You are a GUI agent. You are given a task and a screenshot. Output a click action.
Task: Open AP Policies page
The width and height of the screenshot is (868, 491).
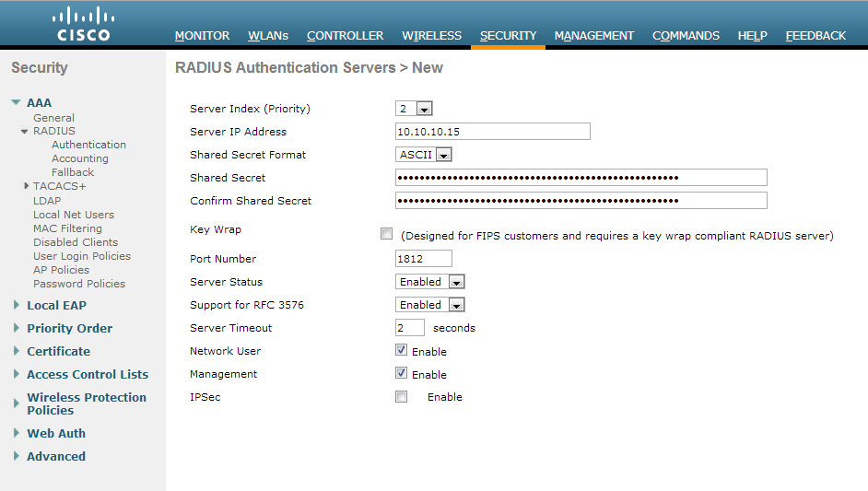61,270
